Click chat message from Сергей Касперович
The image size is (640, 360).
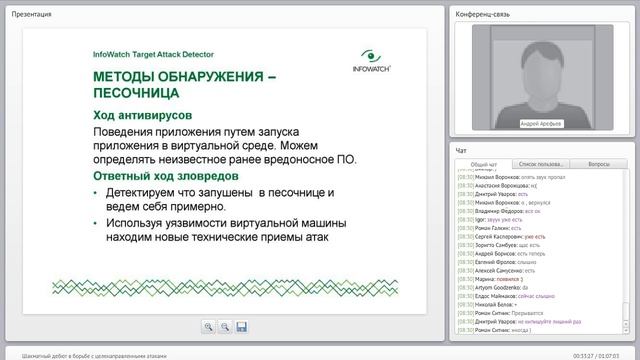coord(501,237)
